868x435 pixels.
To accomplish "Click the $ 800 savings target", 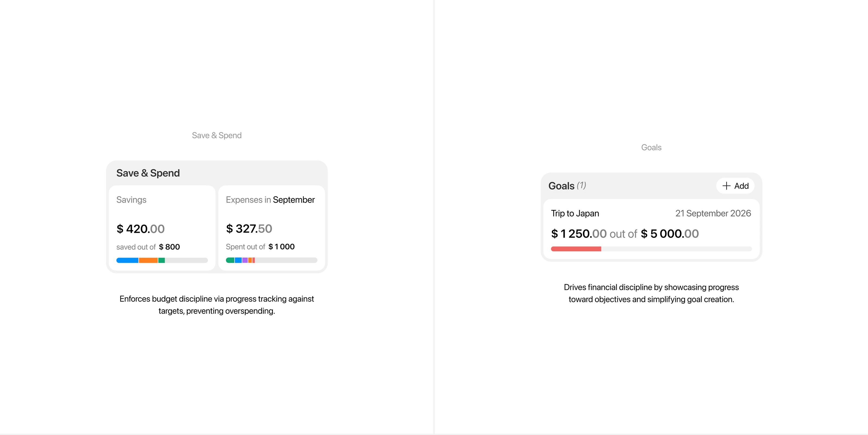I will [169, 247].
